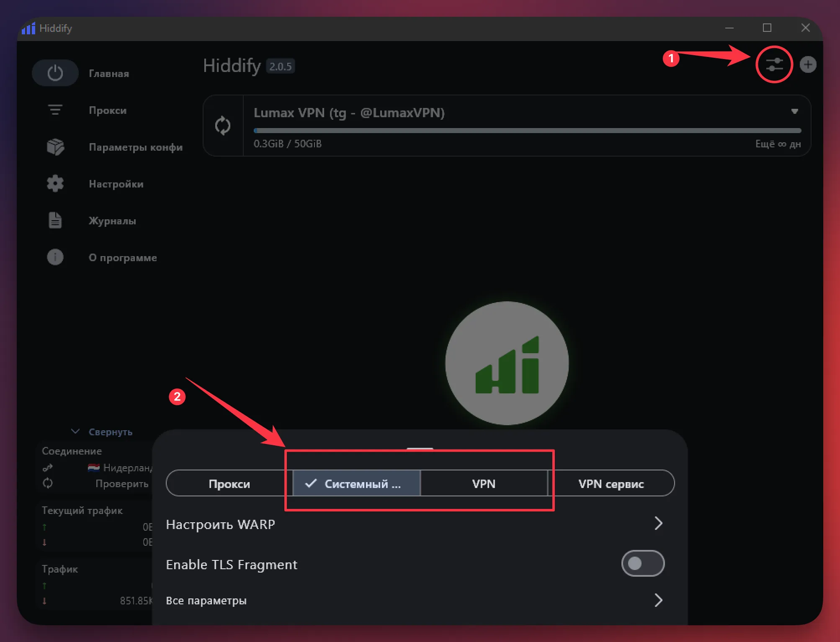This screenshot has height=642, width=840.
Task: Click the Настроить WARP row text
Action: pyautogui.click(x=220, y=524)
